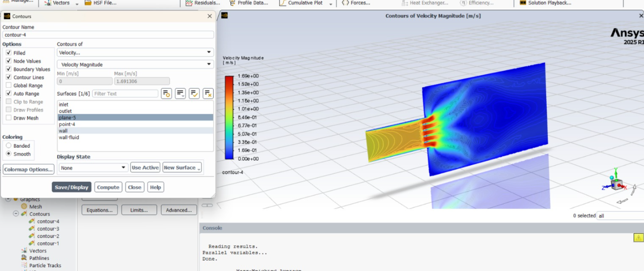Click the surfaces Filter Text field
This screenshot has height=271, width=644.
(125, 94)
